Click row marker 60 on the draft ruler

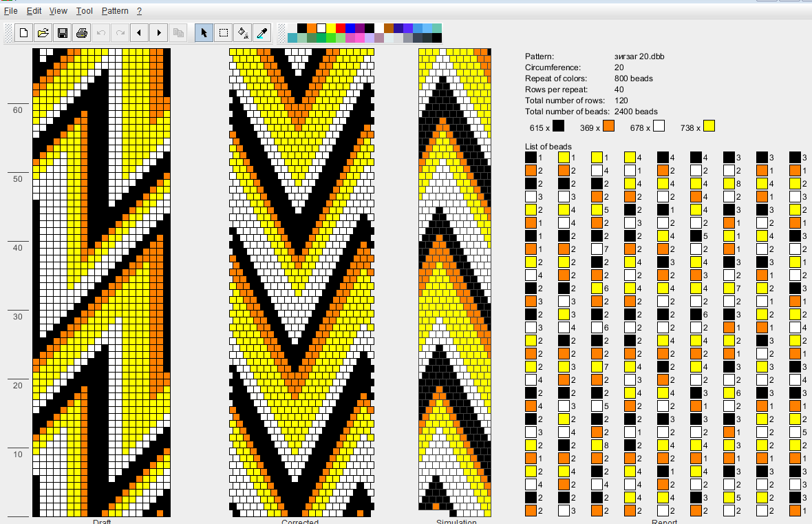click(18, 110)
